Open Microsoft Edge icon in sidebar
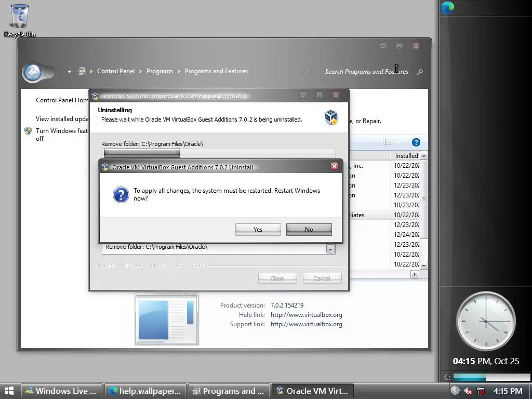The height and width of the screenshot is (399, 532). (x=448, y=7)
